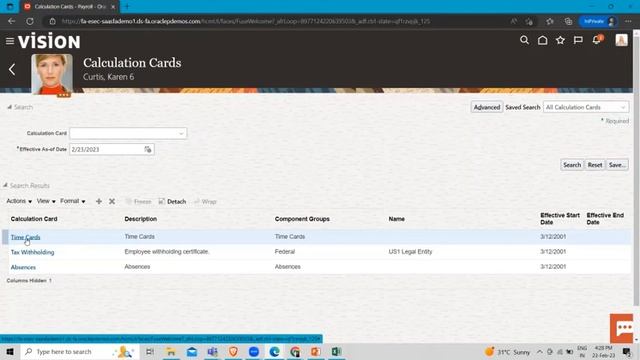
Task: Open Microsoft Edge from the taskbar
Action: (274, 351)
